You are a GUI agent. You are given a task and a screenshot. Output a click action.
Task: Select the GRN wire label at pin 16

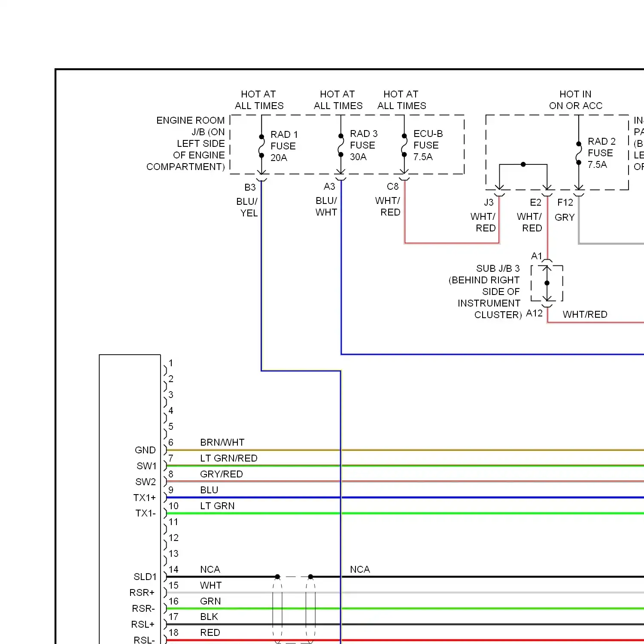tap(210, 601)
